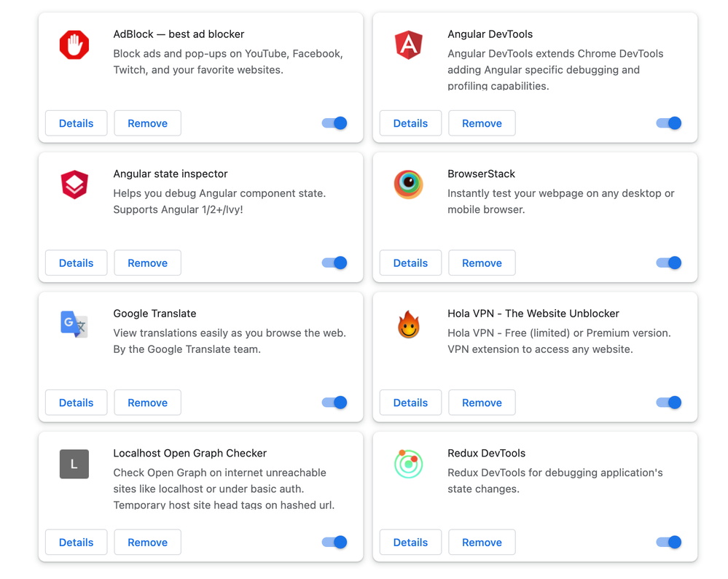This screenshot has height=579, width=728.
Task: Click 'Angular DevTools extends Chrome DevTools' description
Action: (555, 70)
